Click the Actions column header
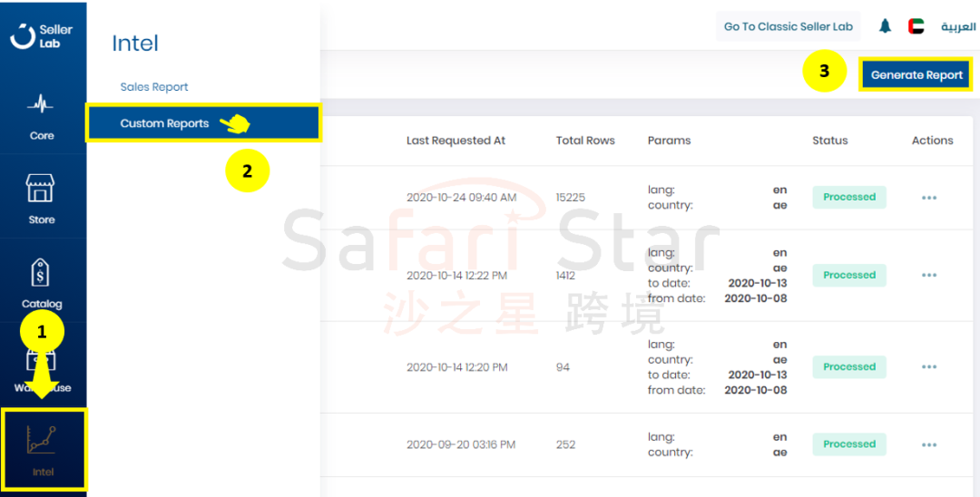The width and height of the screenshot is (980, 497). (x=932, y=141)
